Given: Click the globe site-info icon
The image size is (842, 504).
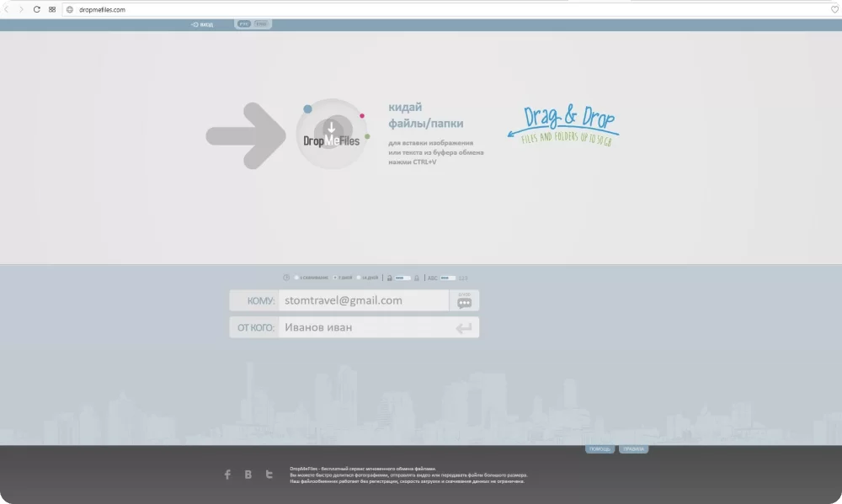Looking at the screenshot, I should click(x=70, y=9).
